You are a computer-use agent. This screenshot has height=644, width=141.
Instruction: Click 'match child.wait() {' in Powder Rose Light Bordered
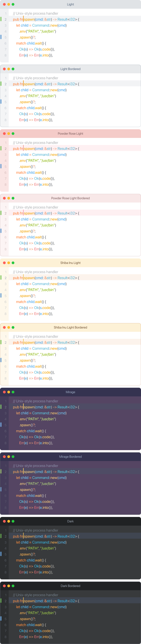pos(31,237)
